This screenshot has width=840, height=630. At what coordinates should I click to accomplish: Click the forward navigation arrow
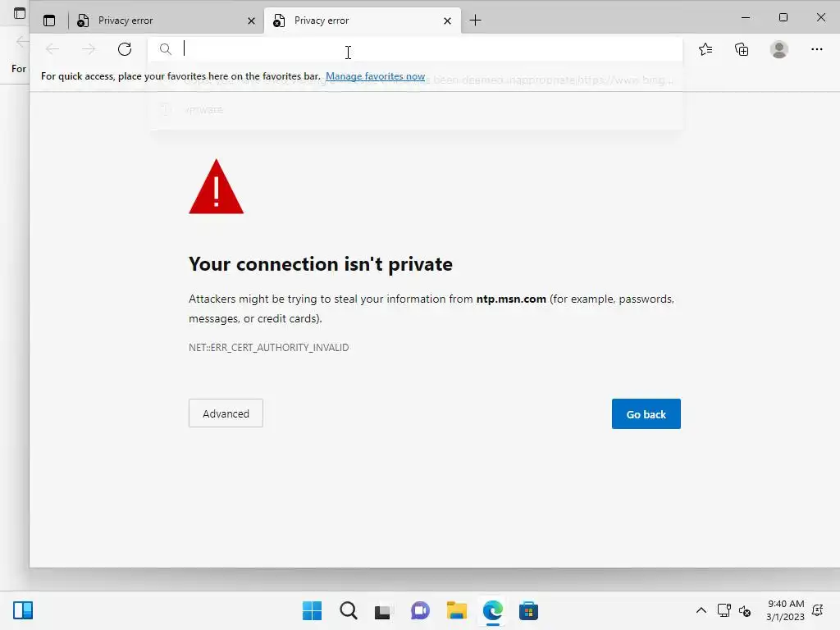(x=89, y=49)
